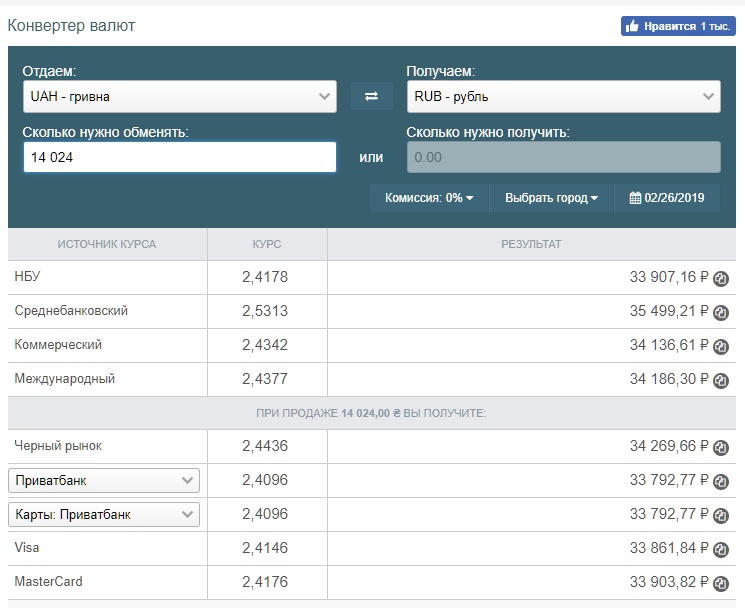The width and height of the screenshot is (745, 608).
Task: Copy the Visa result value
Action: tap(721, 549)
